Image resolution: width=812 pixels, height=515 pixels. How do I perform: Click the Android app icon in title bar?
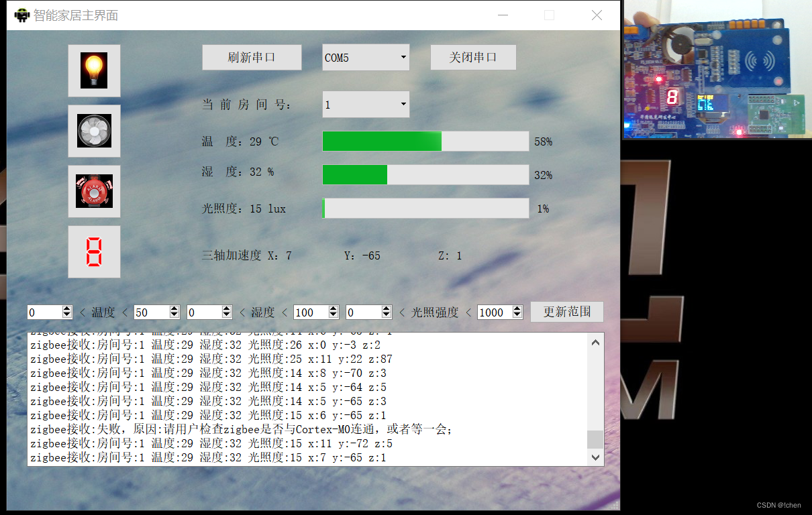[x=22, y=15]
